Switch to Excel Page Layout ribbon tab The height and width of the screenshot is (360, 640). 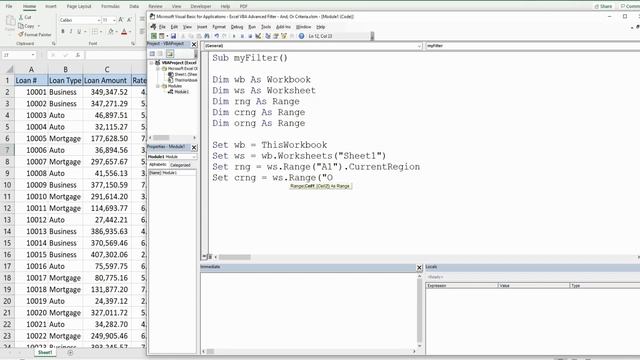pos(79,6)
